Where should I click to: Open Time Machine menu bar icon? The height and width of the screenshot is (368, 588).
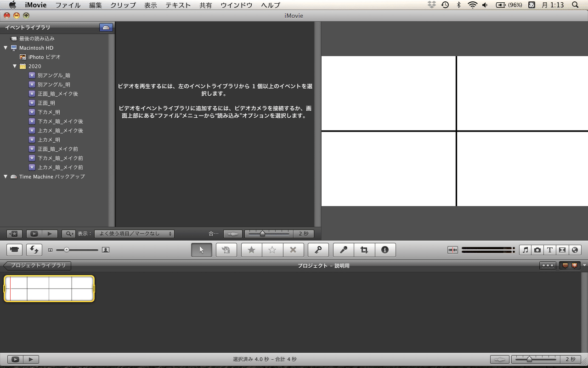point(445,5)
